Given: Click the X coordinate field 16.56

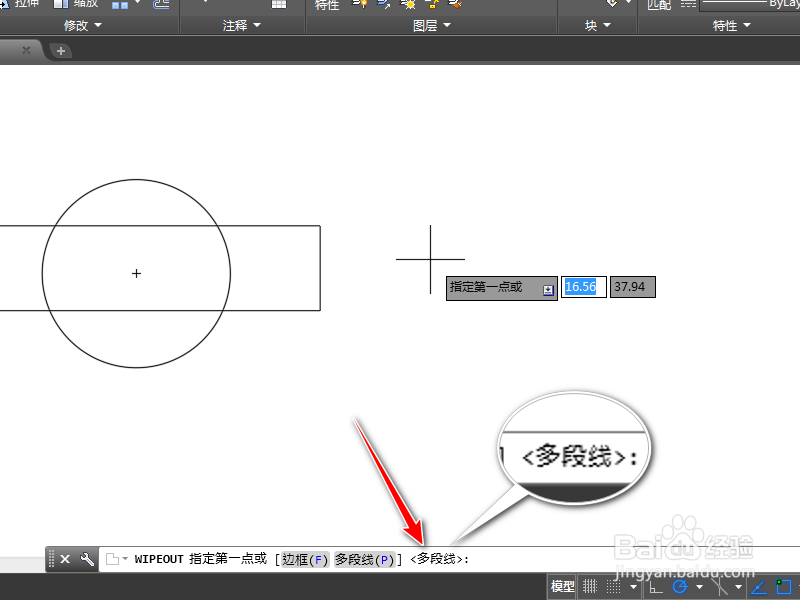Looking at the screenshot, I should tap(584, 287).
